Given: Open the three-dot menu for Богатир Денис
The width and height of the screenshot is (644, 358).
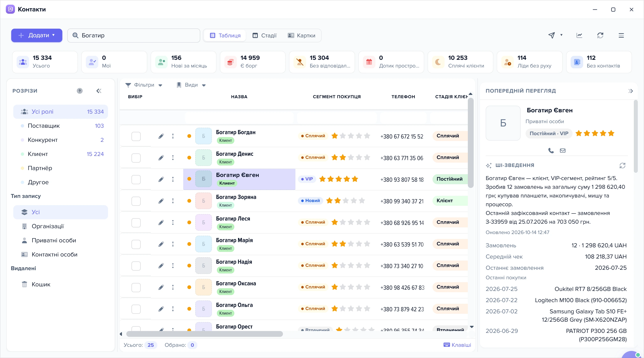Looking at the screenshot, I should pos(173,158).
